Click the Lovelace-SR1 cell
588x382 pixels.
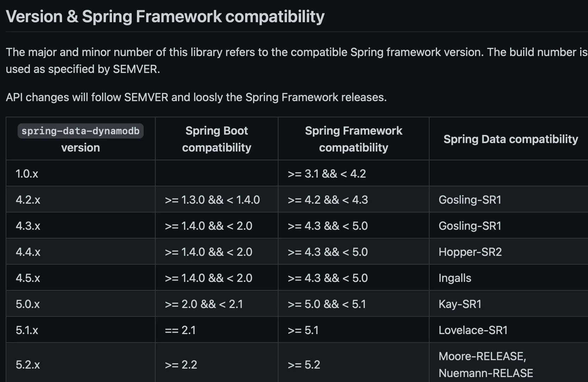click(x=473, y=330)
